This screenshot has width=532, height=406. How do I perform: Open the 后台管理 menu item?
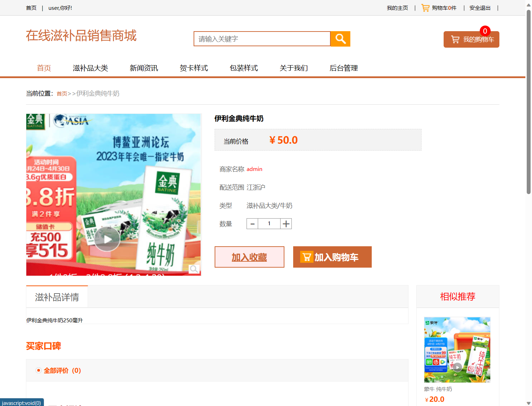(343, 68)
